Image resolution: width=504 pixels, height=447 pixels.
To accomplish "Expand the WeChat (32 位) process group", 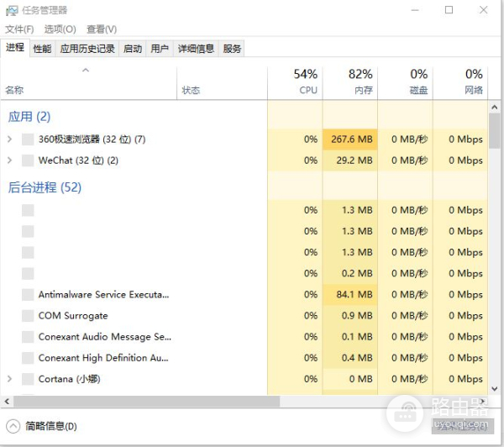I will click(9, 160).
